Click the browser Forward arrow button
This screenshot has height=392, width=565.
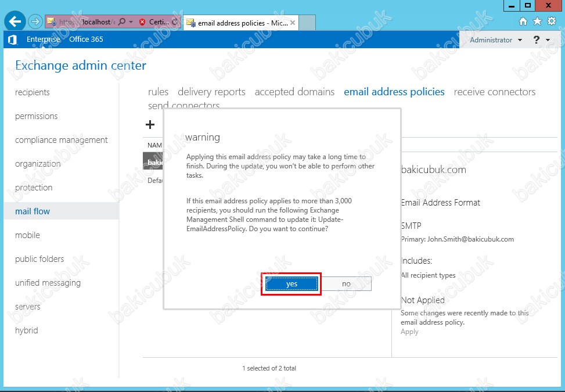point(35,21)
